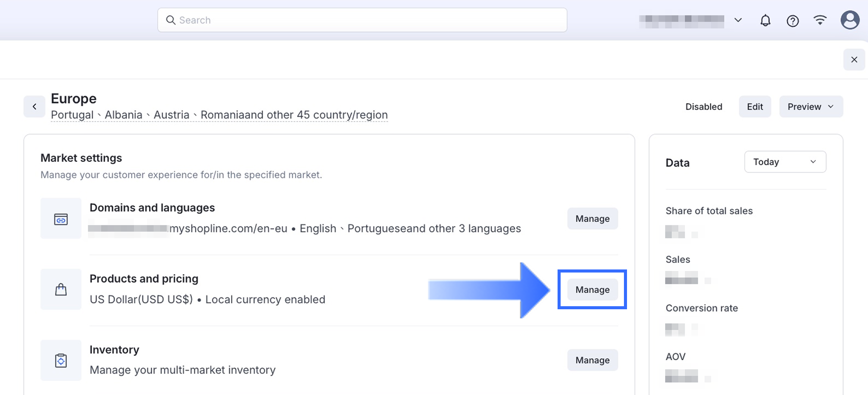Expand the store name dropdown chevron
Screen dimensions: 868x395
(738, 20)
